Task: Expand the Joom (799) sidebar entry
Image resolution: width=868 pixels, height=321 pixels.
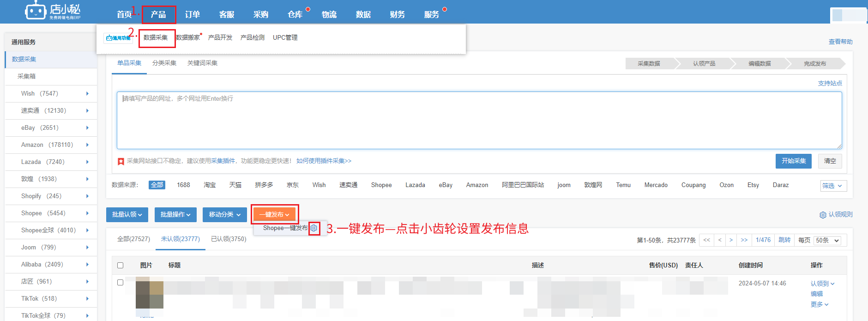Action: [87, 248]
